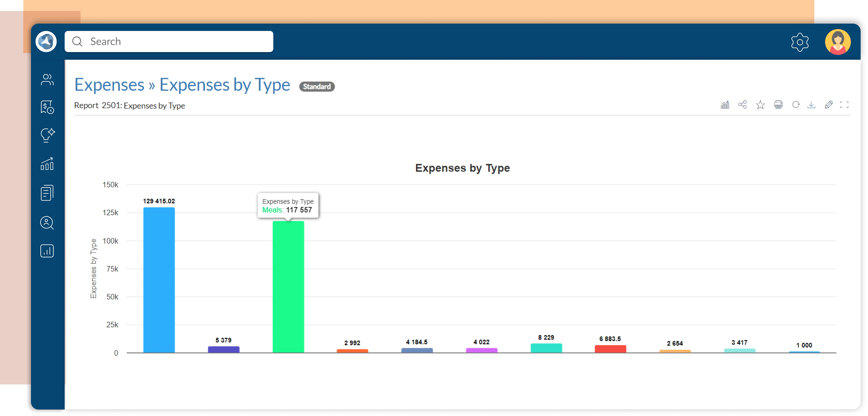Download the report
This screenshot has height=416, width=868.
point(811,105)
